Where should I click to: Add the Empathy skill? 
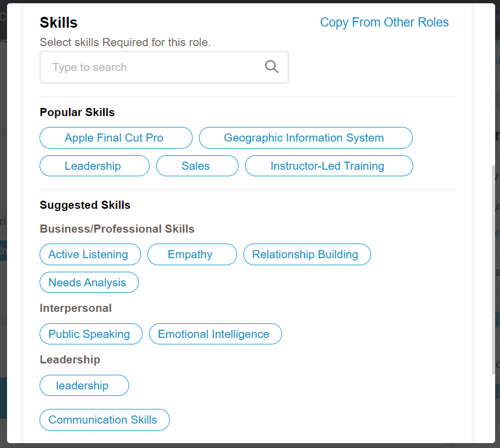click(191, 254)
